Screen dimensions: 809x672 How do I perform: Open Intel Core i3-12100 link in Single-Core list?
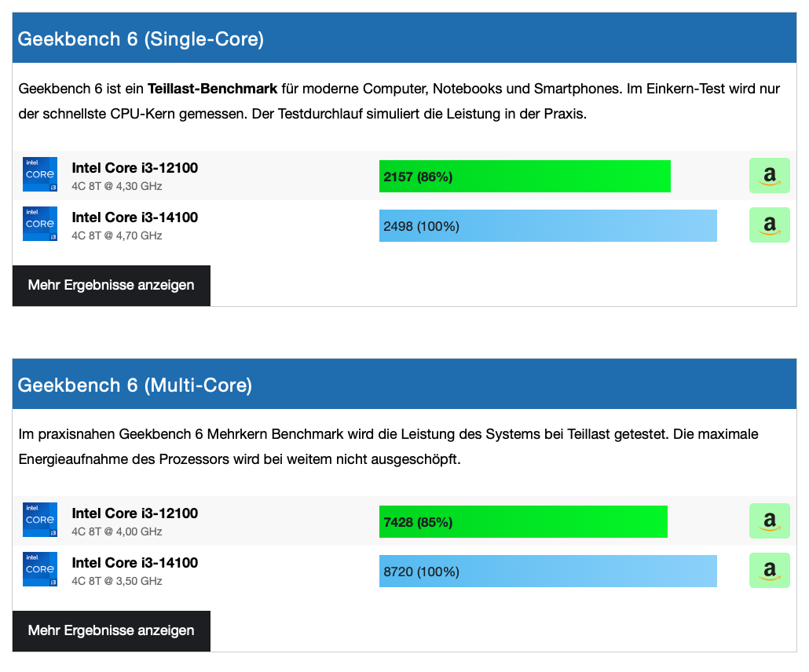(135, 168)
